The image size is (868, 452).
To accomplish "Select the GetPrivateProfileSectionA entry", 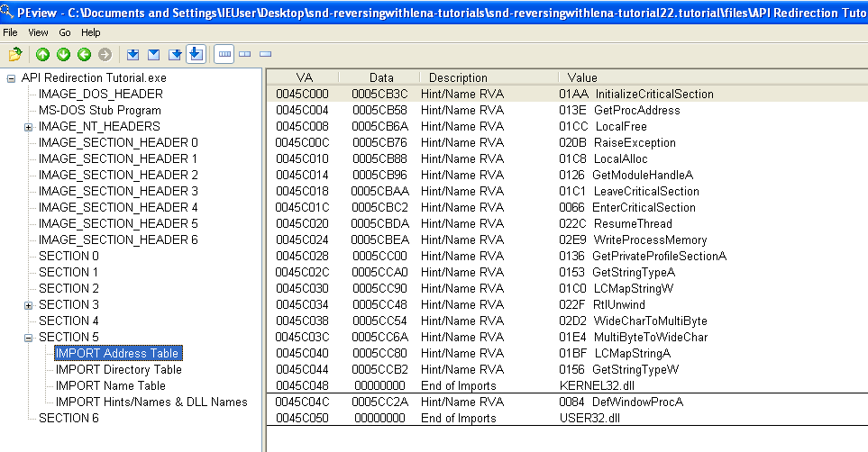I will [x=568, y=256].
